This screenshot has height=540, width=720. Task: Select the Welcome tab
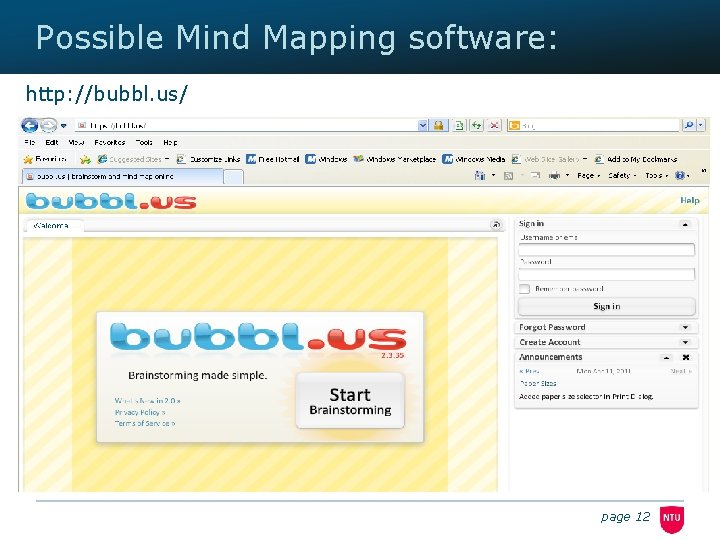tap(53, 225)
